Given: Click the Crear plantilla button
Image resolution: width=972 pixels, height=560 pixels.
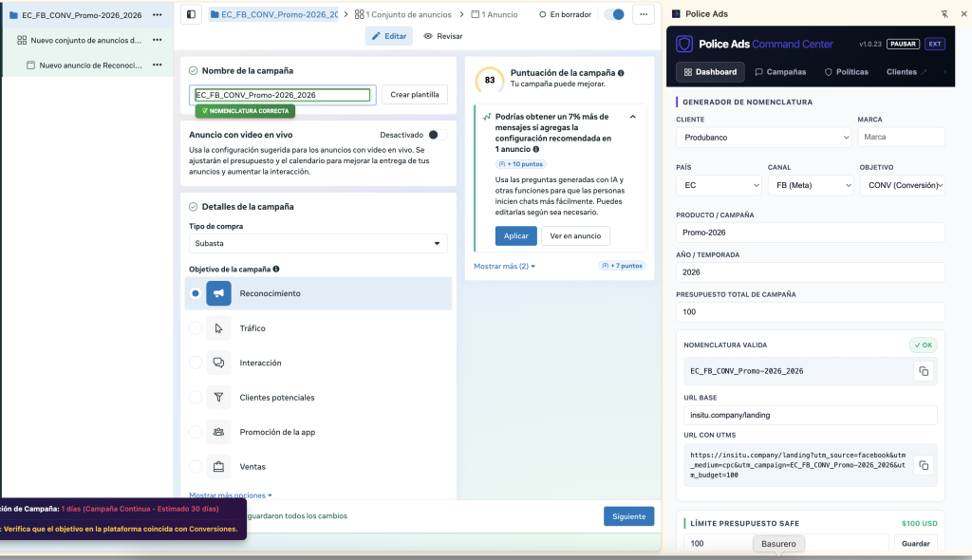Looking at the screenshot, I should [415, 95].
